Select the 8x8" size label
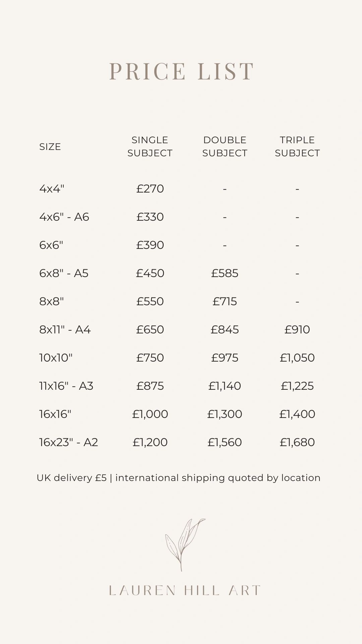The width and height of the screenshot is (362, 644). point(51,301)
